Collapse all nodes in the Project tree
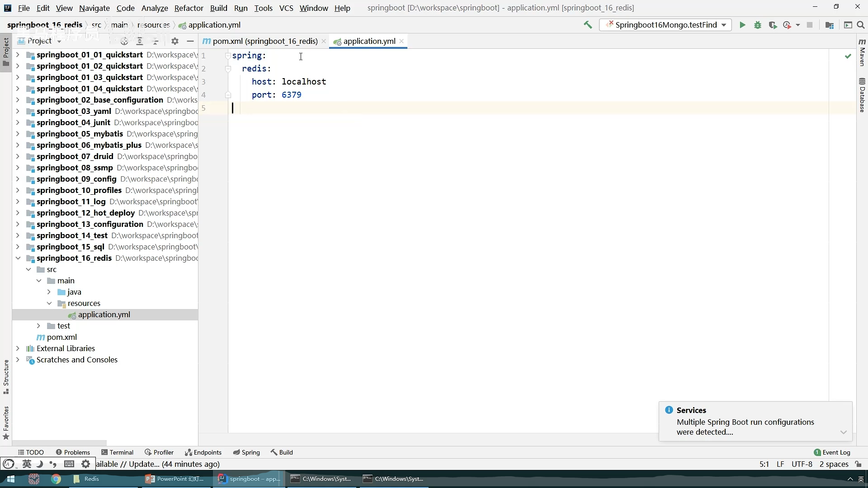 tap(156, 41)
